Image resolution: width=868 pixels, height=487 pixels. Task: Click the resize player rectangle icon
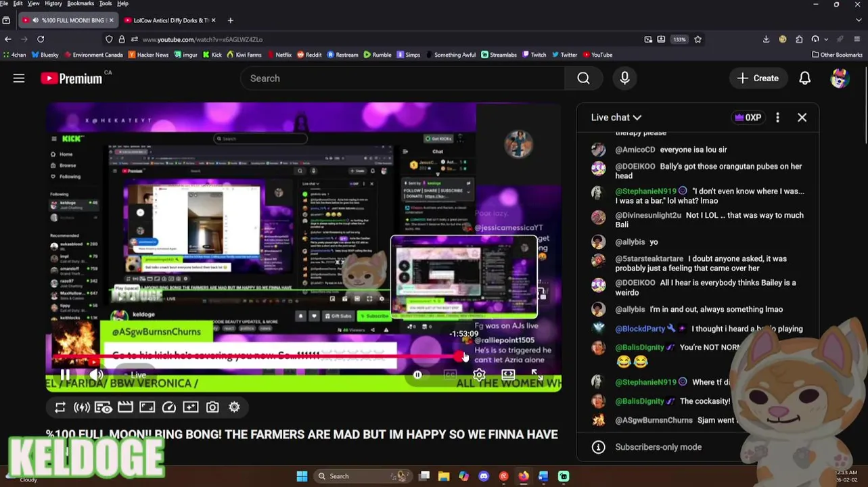[x=147, y=407]
